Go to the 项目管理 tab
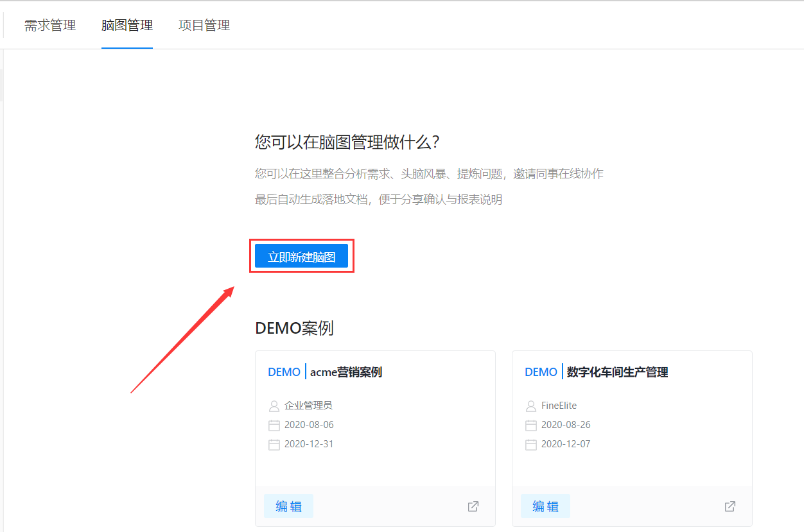The width and height of the screenshot is (804, 532). coord(204,26)
